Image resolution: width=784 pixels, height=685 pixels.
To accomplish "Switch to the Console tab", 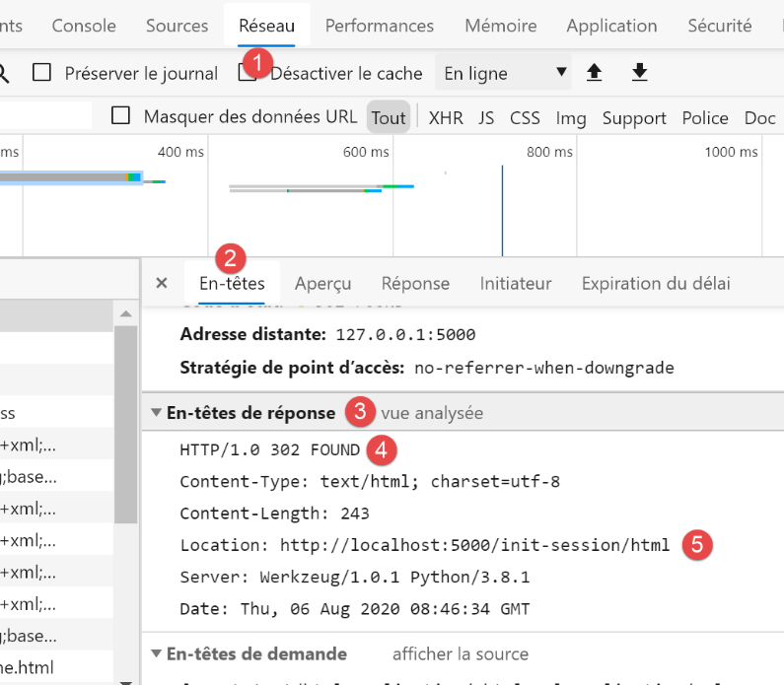I will click(x=84, y=26).
